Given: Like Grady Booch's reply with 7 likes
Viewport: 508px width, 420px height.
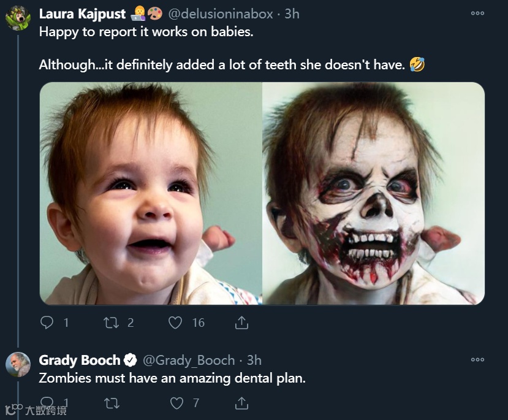Looking at the screenshot, I should pyautogui.click(x=176, y=403).
